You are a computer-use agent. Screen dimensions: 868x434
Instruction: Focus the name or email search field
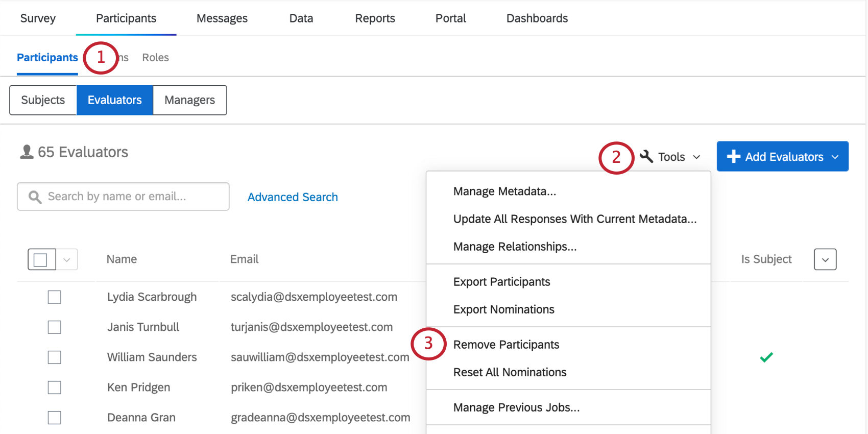[133, 197]
